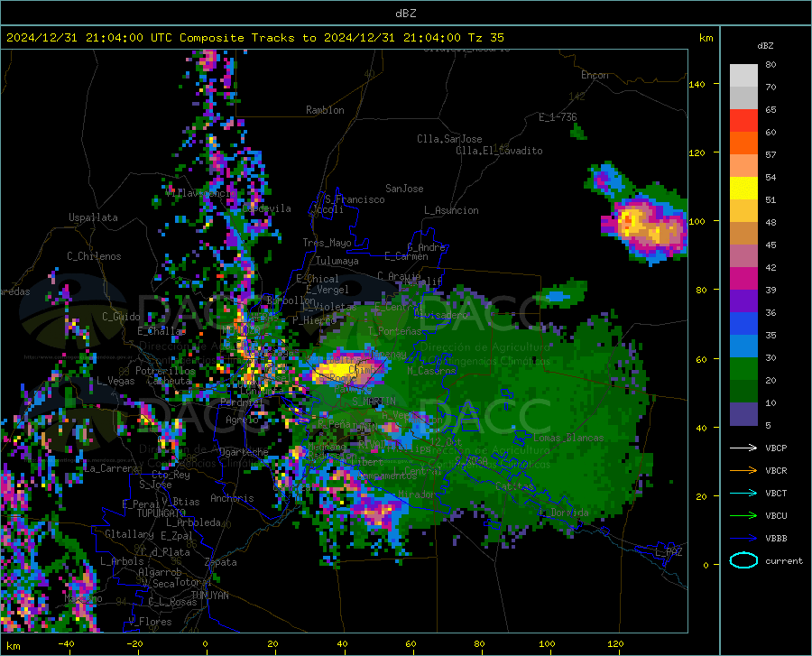Click the orange VBCR arrow in legend
The image size is (812, 656).
[x=743, y=471]
